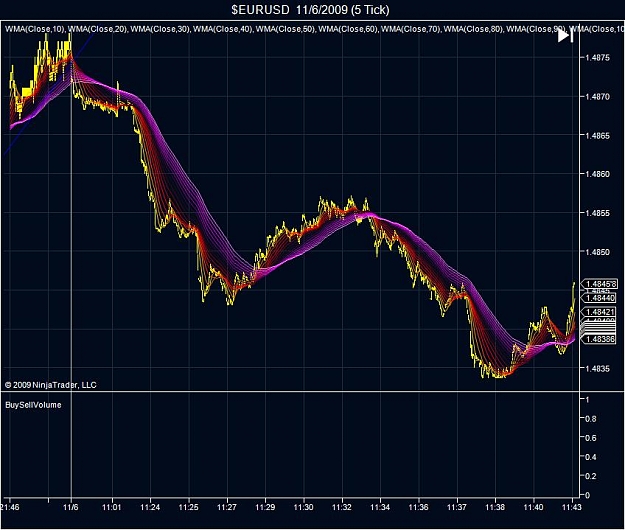625x530 pixels.
Task: Click the 1.4870 price axis label
Action: click(x=597, y=96)
